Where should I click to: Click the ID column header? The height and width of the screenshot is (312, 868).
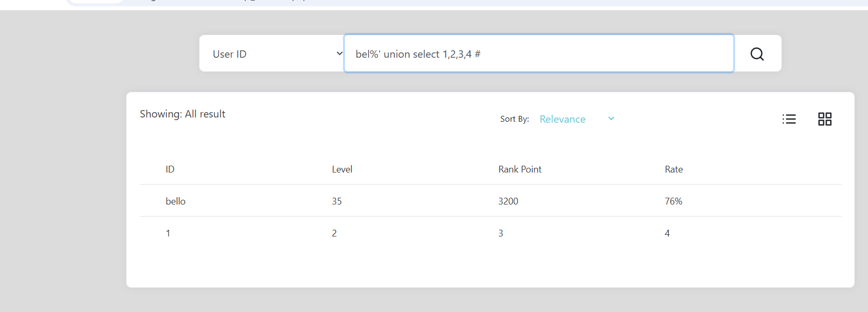point(170,169)
